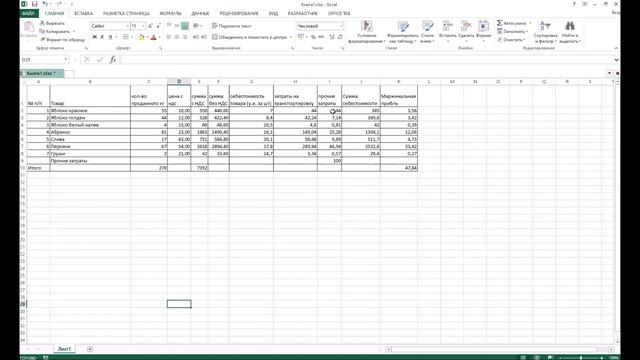Toggle Underline (Ч) formatting

coord(110,37)
